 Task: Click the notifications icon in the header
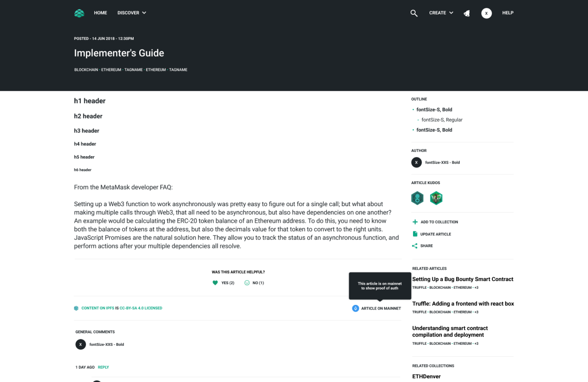467,13
